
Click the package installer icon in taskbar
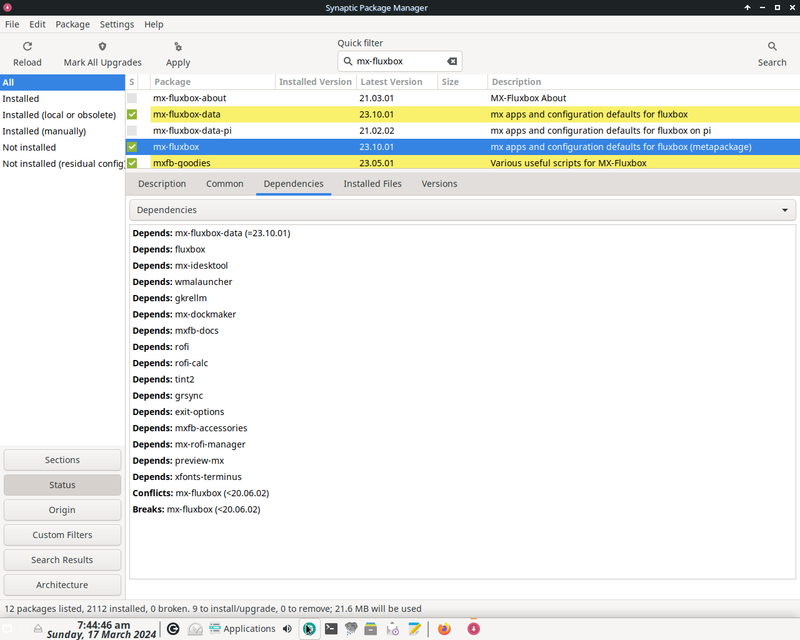point(392,629)
